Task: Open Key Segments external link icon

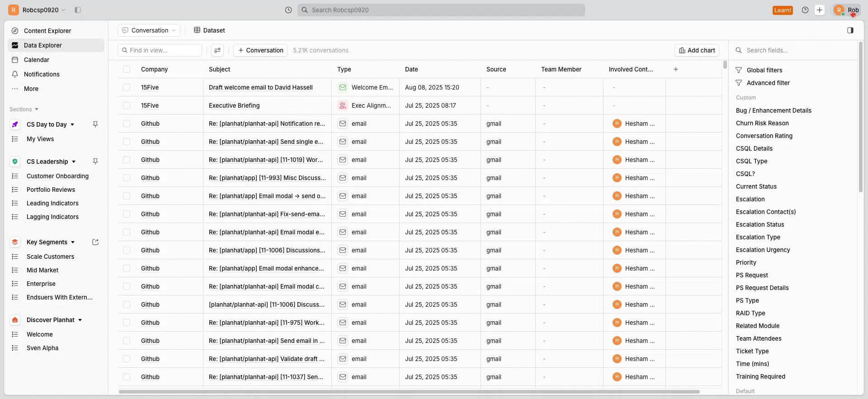Action: 95,242
